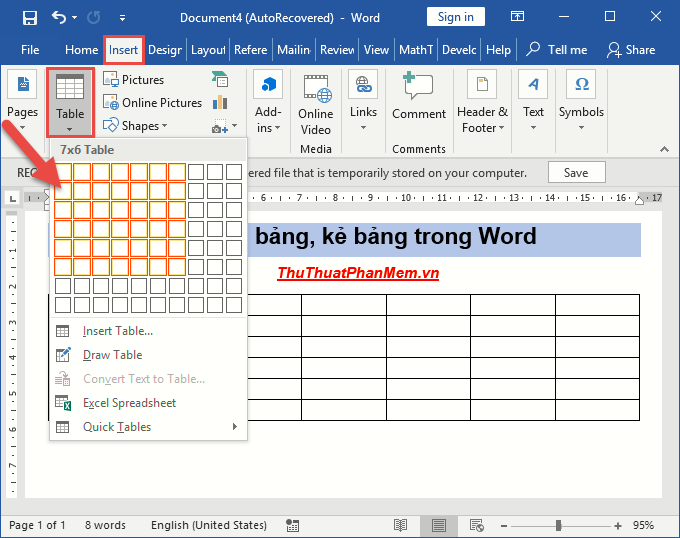Switch to the Design tab

click(x=165, y=50)
